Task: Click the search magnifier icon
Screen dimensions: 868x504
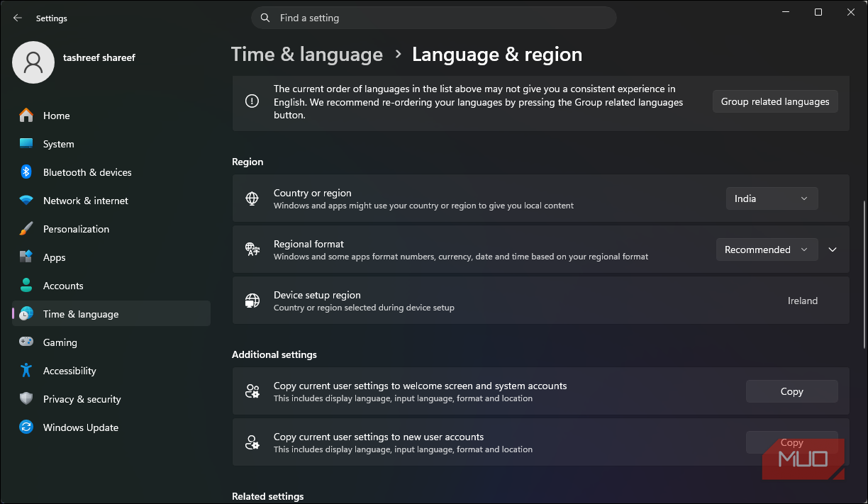Action: [265, 18]
